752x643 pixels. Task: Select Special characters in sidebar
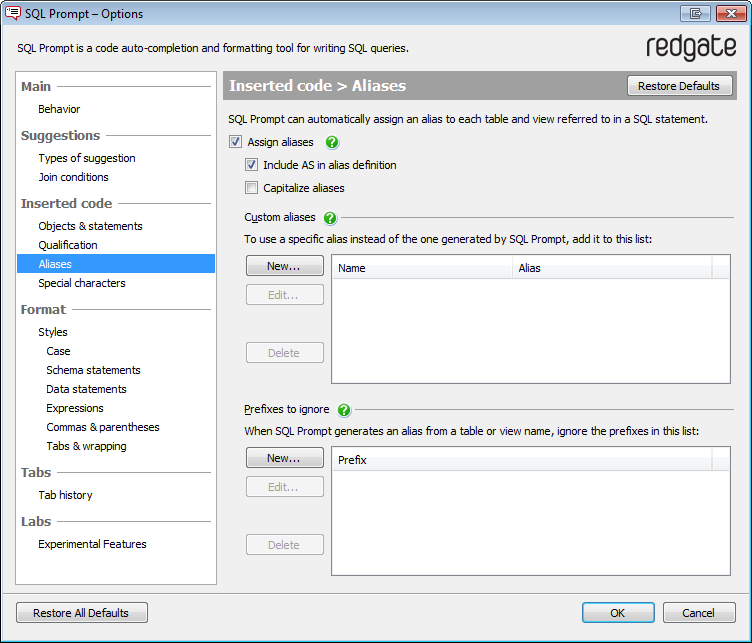pyautogui.click(x=82, y=283)
